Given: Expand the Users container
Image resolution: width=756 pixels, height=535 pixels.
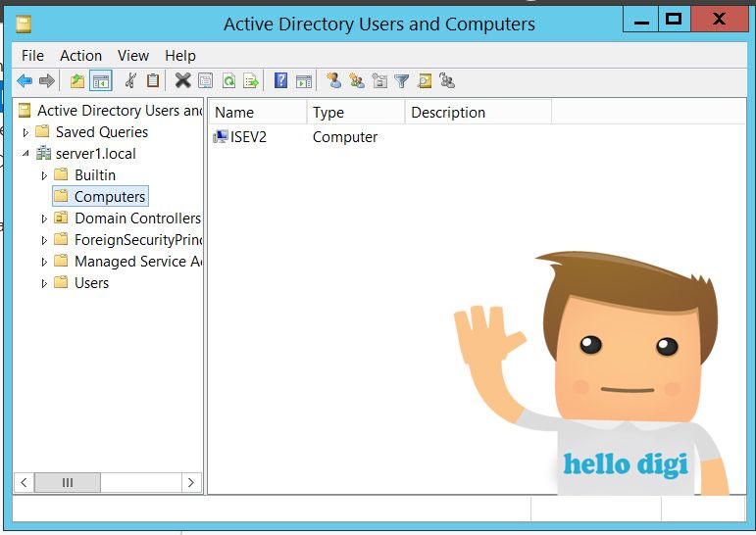Looking at the screenshot, I should (x=44, y=283).
